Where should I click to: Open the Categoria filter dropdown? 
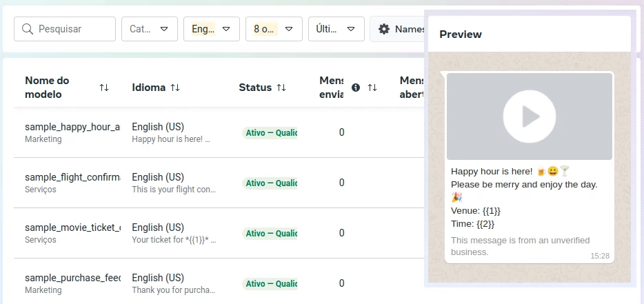149,29
